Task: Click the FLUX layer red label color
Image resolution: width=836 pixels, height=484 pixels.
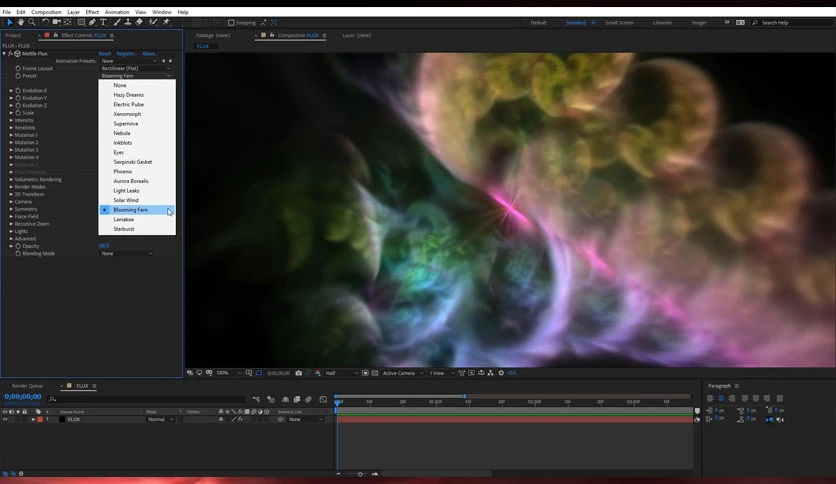Action: pyautogui.click(x=40, y=420)
